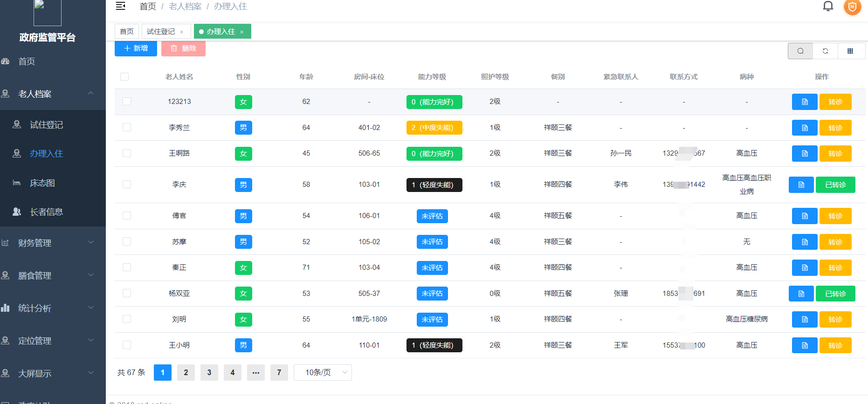
Task: Click the user avatar icon at top right
Action: coord(852,7)
